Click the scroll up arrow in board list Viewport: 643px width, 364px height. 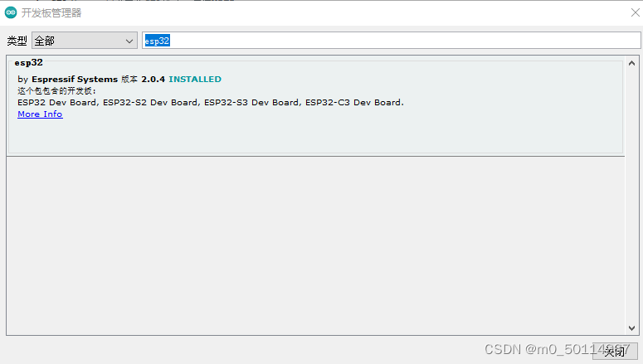coord(631,63)
